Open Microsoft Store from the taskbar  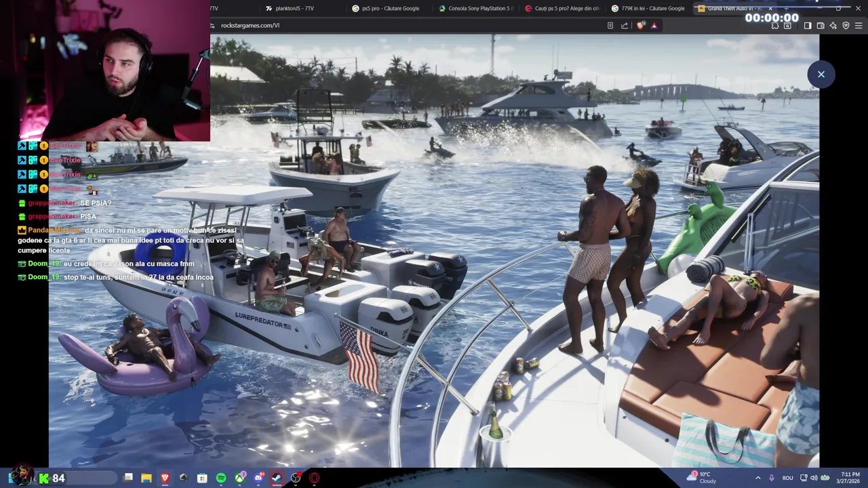click(x=202, y=478)
